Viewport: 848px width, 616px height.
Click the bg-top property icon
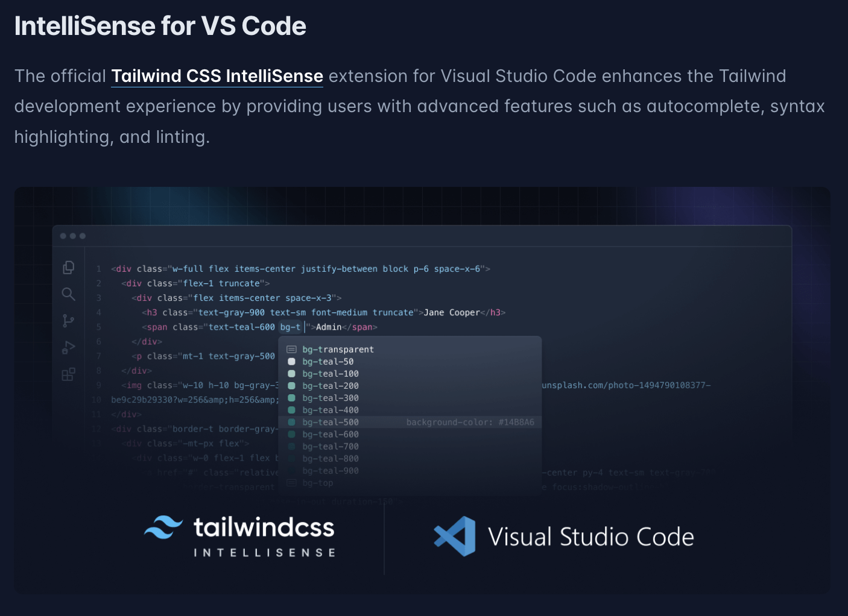291,483
